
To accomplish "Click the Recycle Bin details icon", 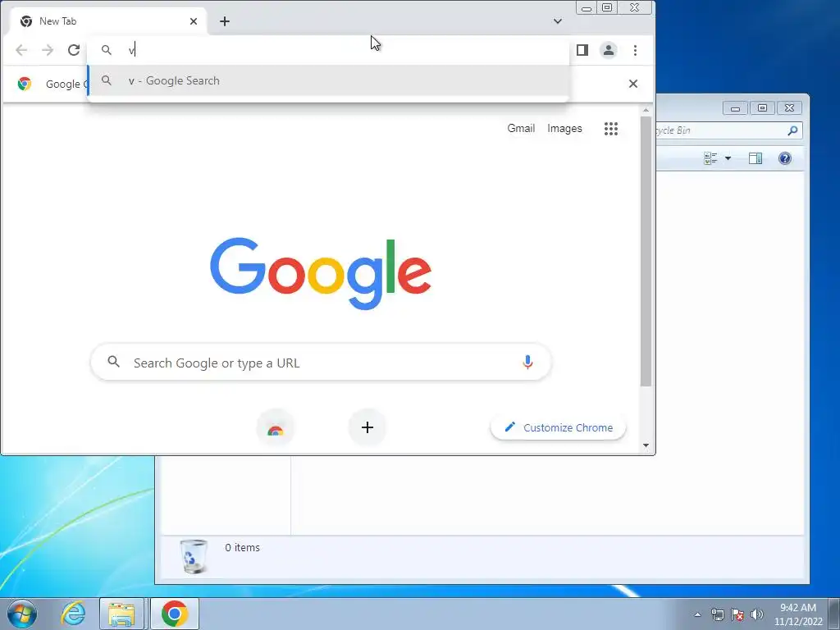I will (x=193, y=556).
